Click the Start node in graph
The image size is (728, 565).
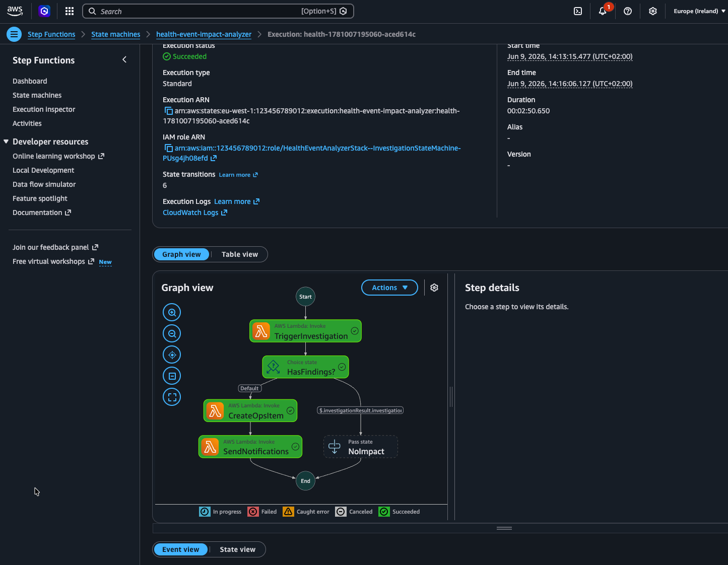pos(305,297)
